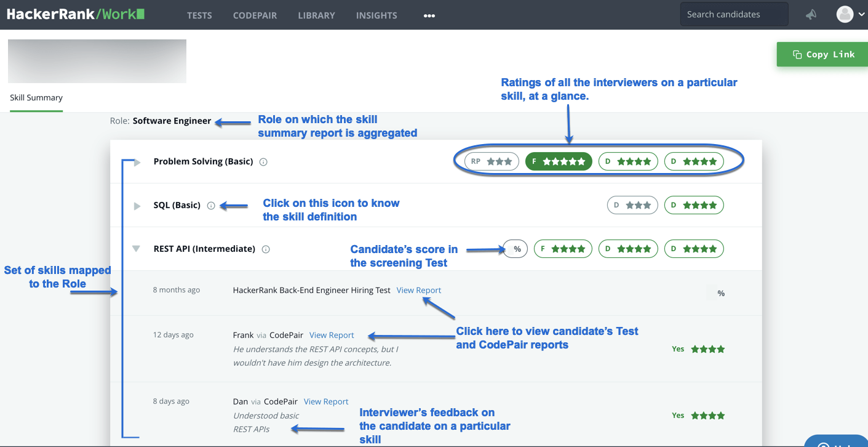Collapse the REST API (Intermediate) row
This screenshot has width=868, height=447.
(x=137, y=249)
